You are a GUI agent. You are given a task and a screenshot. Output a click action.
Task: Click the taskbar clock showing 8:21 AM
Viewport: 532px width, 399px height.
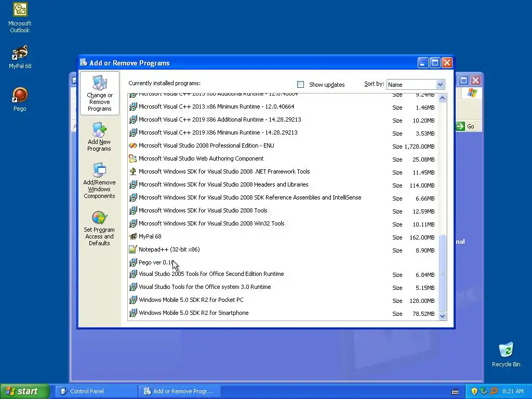pos(513,391)
